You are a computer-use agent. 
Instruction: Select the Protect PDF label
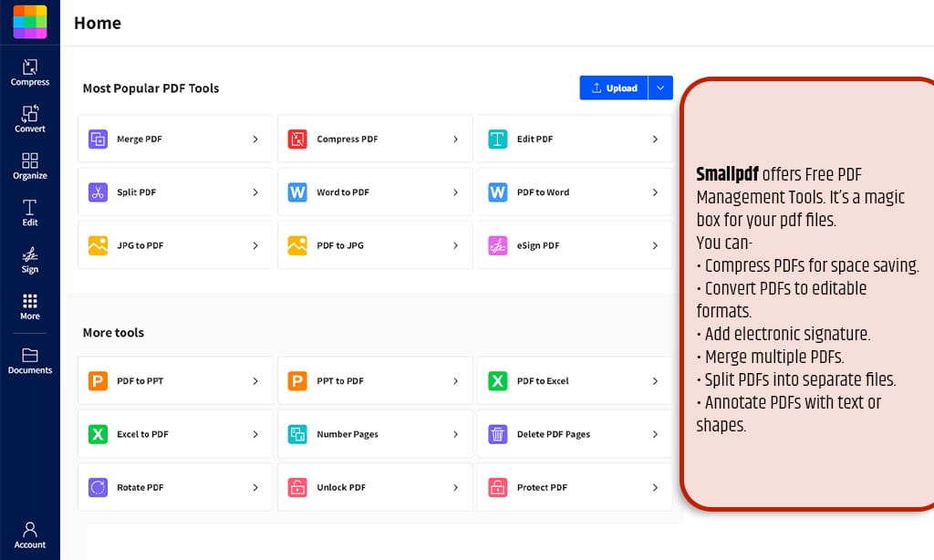tap(542, 487)
